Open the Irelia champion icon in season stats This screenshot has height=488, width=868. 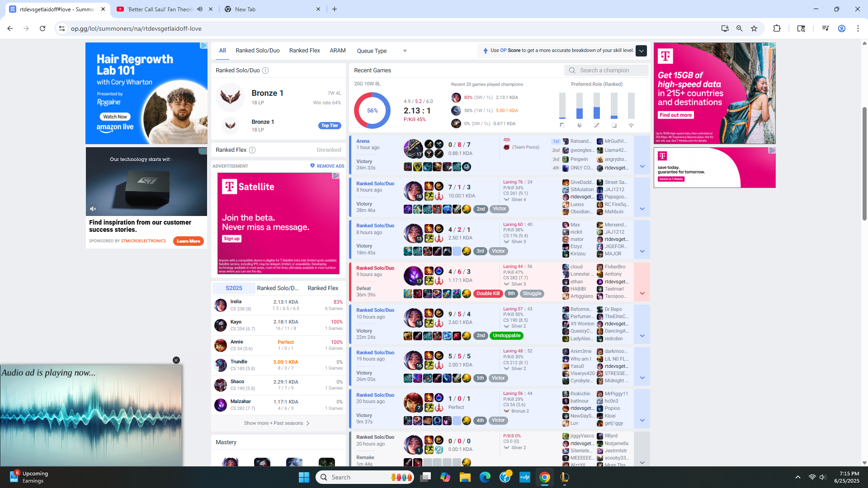pos(221,305)
